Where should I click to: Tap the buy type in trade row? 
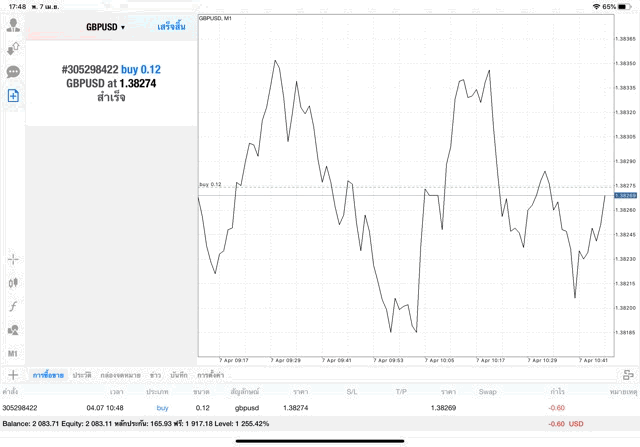[162, 408]
